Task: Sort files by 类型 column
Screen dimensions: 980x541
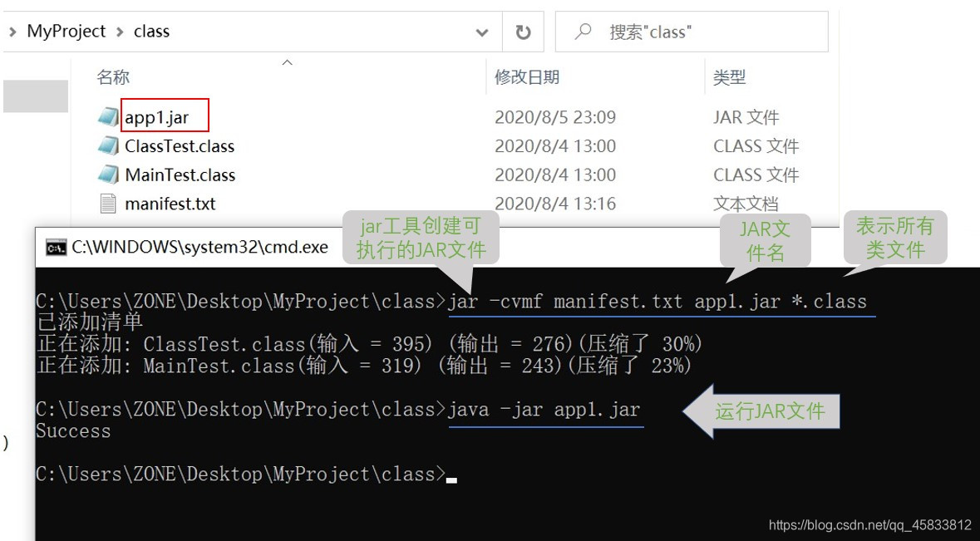Action: tap(729, 76)
